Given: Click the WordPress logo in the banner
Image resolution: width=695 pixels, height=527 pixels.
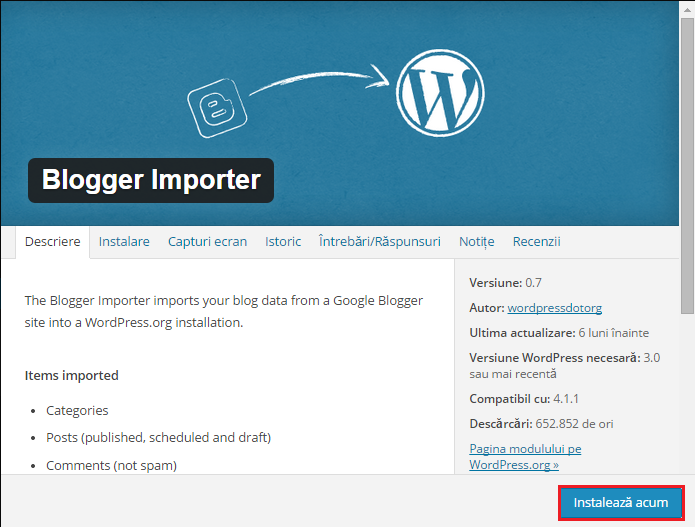Looking at the screenshot, I should (x=440, y=93).
